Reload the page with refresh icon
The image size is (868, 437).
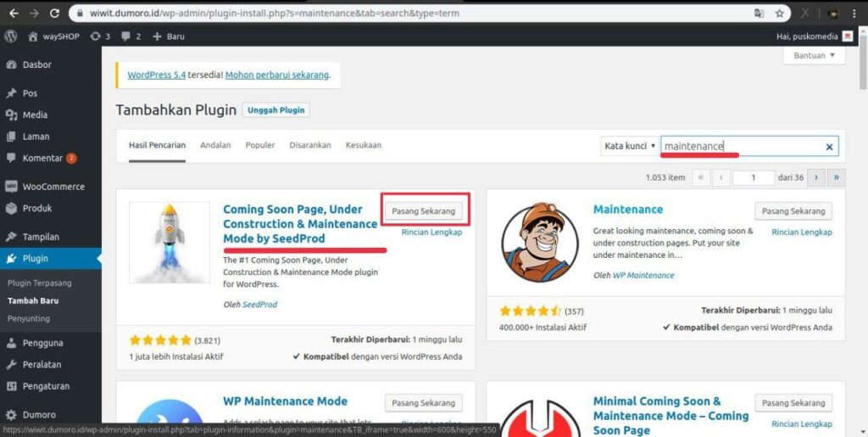pyautogui.click(x=55, y=13)
